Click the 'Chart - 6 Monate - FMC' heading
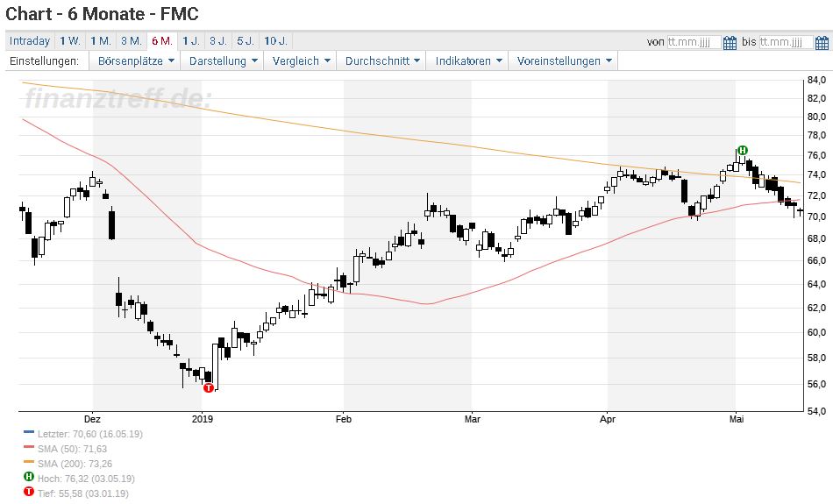833x504 pixels. [102, 14]
